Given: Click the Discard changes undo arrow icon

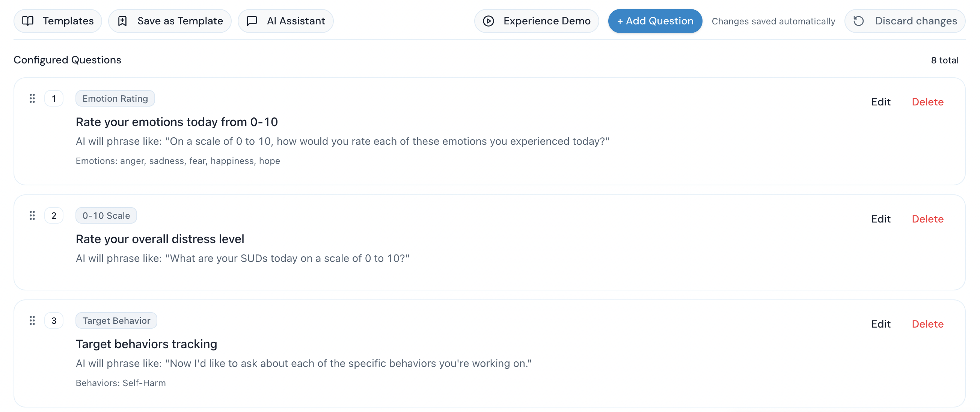Looking at the screenshot, I should [x=858, y=21].
